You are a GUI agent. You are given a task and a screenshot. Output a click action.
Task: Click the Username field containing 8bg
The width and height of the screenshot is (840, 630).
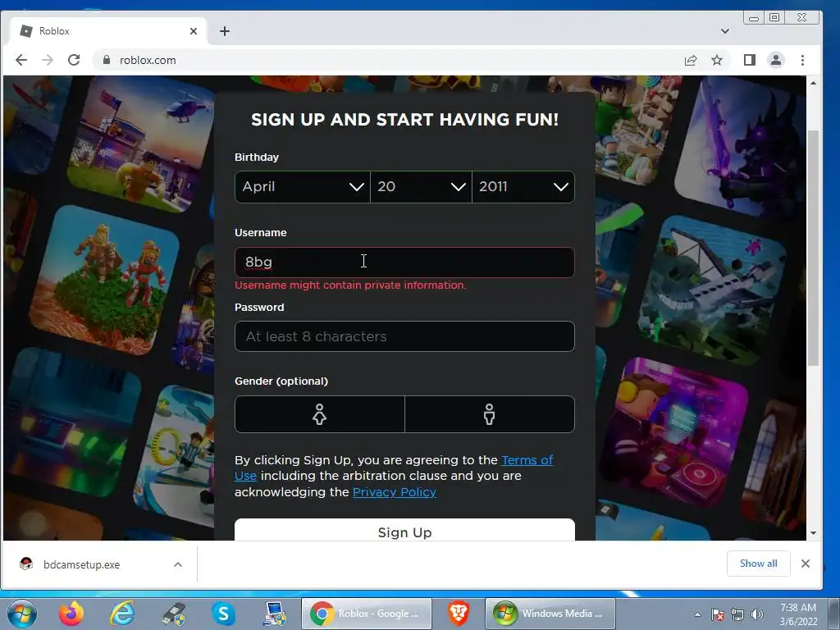click(x=404, y=262)
